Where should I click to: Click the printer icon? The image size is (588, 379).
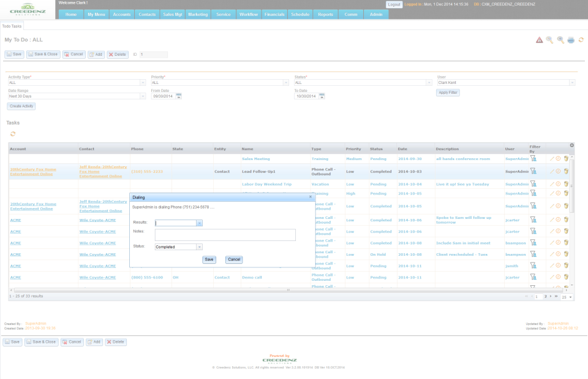[x=571, y=40]
